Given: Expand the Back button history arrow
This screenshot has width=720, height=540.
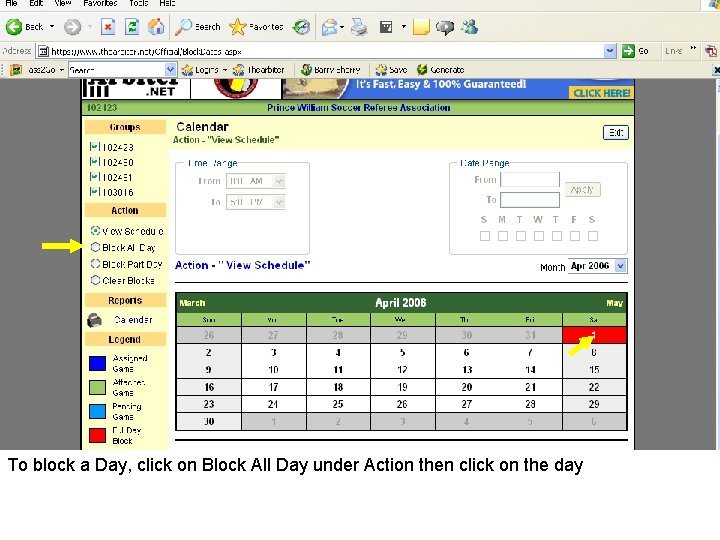Looking at the screenshot, I should pos(52,27).
